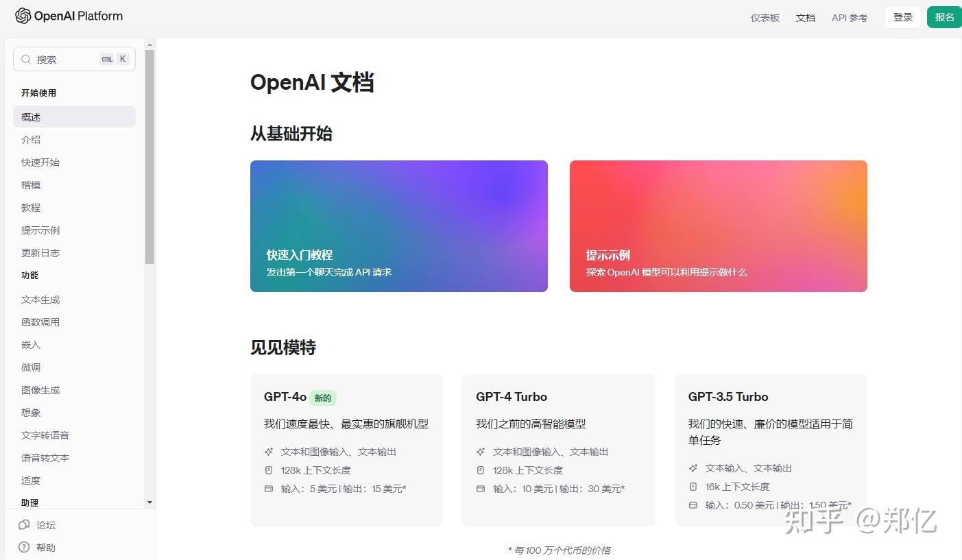Click the help question mark icon
This screenshot has height=560, width=962.
click(24, 548)
